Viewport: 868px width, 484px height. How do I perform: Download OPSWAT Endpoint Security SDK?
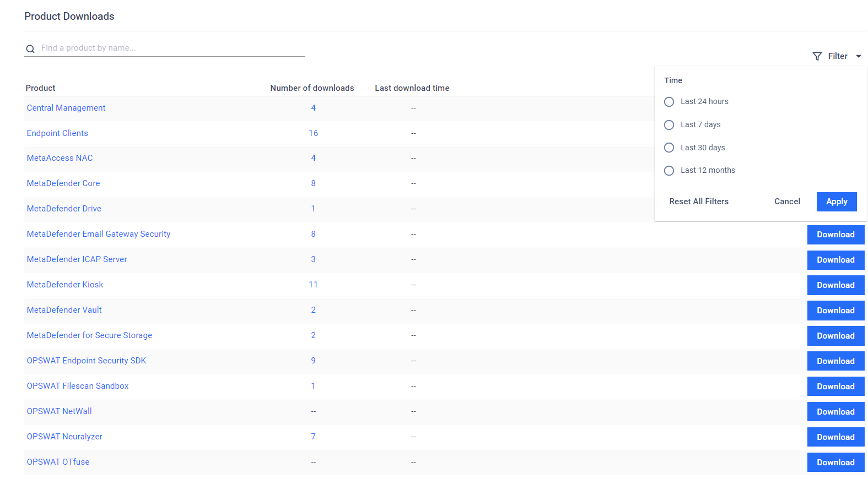coord(835,361)
